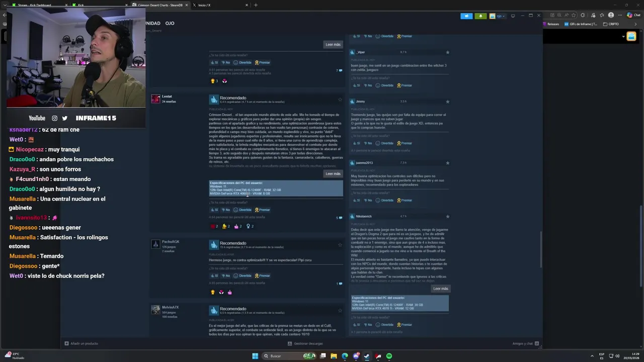Screen dimensions: 644x362
Task: Star Nikolaevich's review
Action: [447, 217]
